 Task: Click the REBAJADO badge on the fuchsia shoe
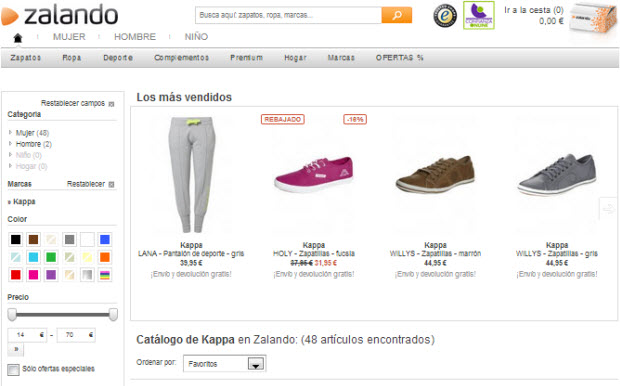283,119
